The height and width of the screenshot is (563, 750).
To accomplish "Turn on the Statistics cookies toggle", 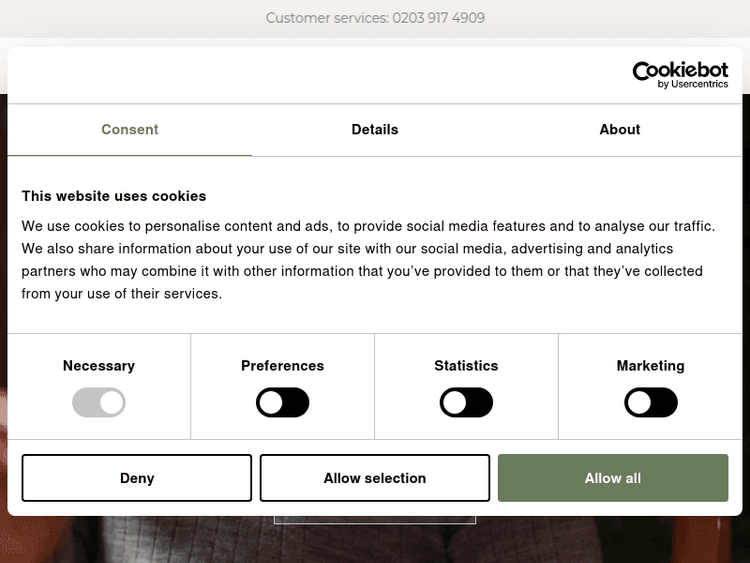I will click(x=466, y=403).
